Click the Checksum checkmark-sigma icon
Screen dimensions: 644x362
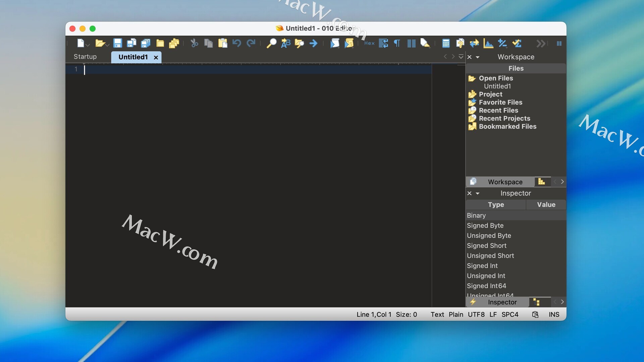(517, 43)
